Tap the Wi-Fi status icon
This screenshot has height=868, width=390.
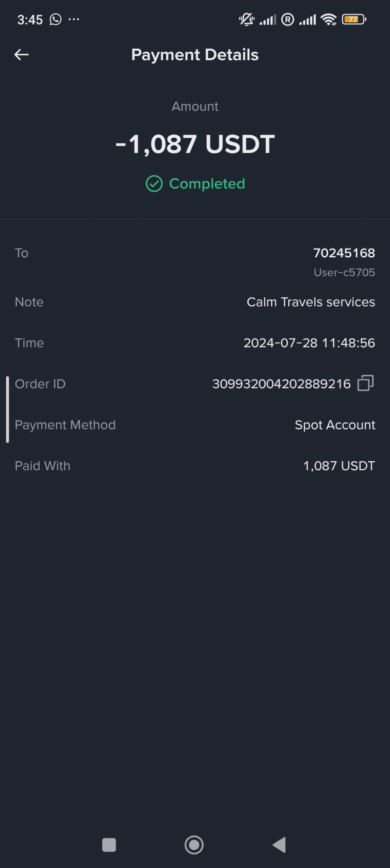329,19
